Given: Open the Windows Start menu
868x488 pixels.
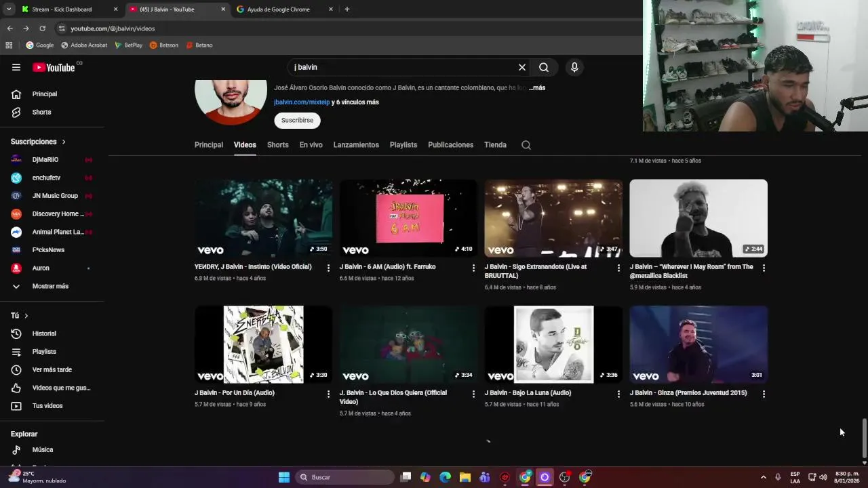Looking at the screenshot, I should (x=284, y=477).
